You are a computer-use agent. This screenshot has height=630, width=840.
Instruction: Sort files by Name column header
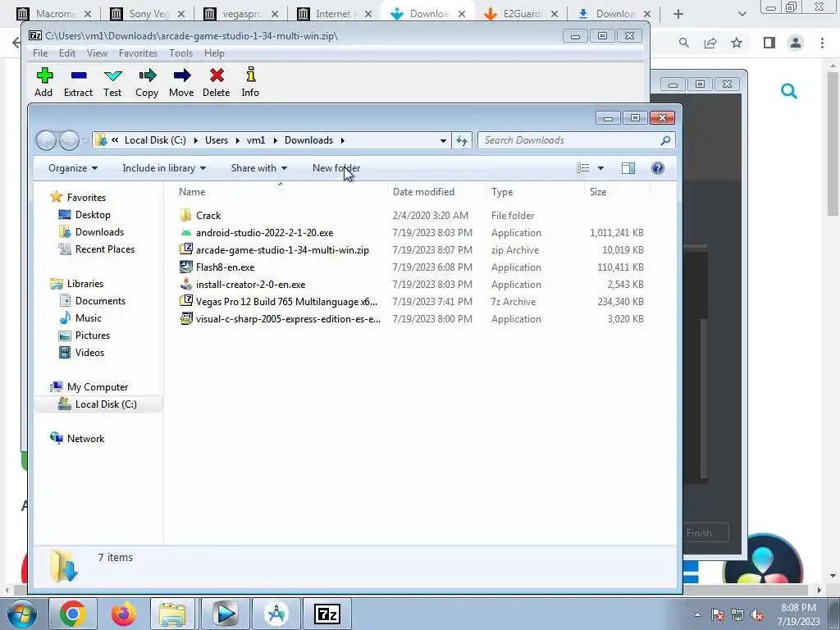tap(192, 192)
